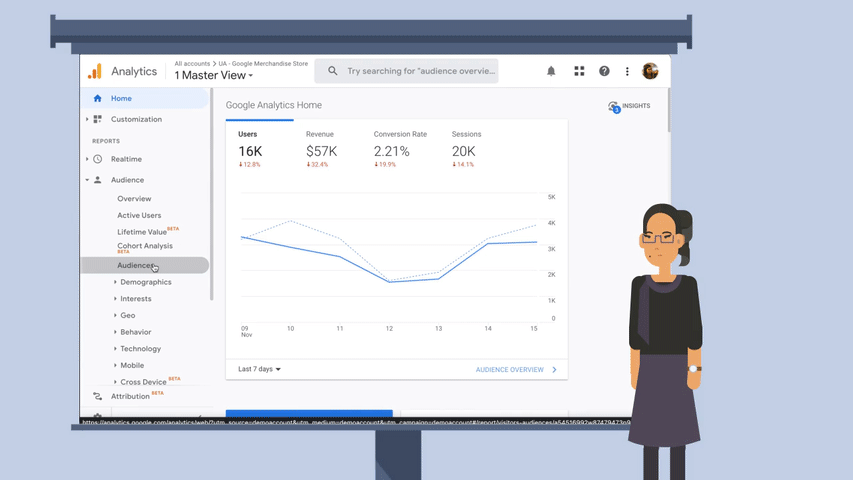The image size is (853, 480).
Task: Click the Google Analytics logo
Action: (95, 72)
